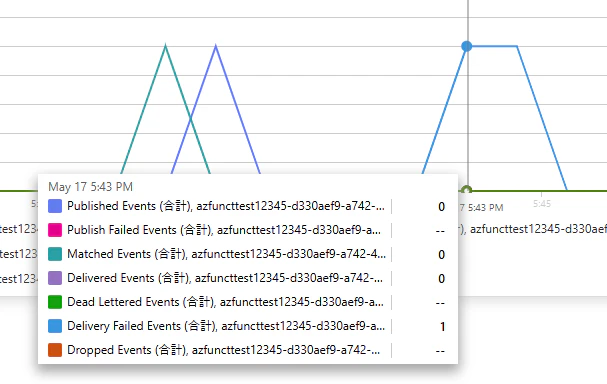Click the Dead Lettered Events green swatch
The height and width of the screenshot is (384, 607).
coord(55,302)
